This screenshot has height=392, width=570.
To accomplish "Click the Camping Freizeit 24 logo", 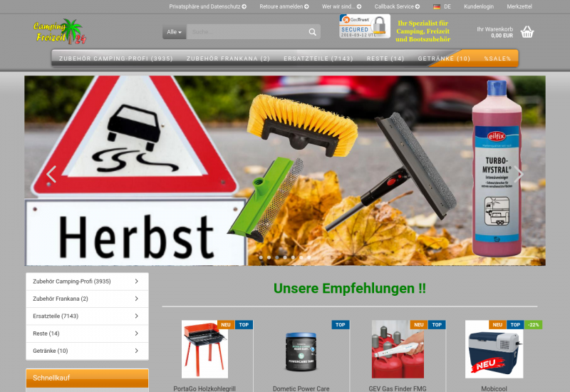I will pos(59,33).
